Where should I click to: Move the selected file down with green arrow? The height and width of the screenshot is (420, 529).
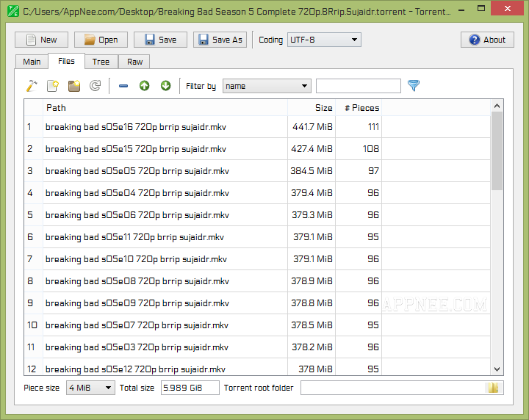165,86
